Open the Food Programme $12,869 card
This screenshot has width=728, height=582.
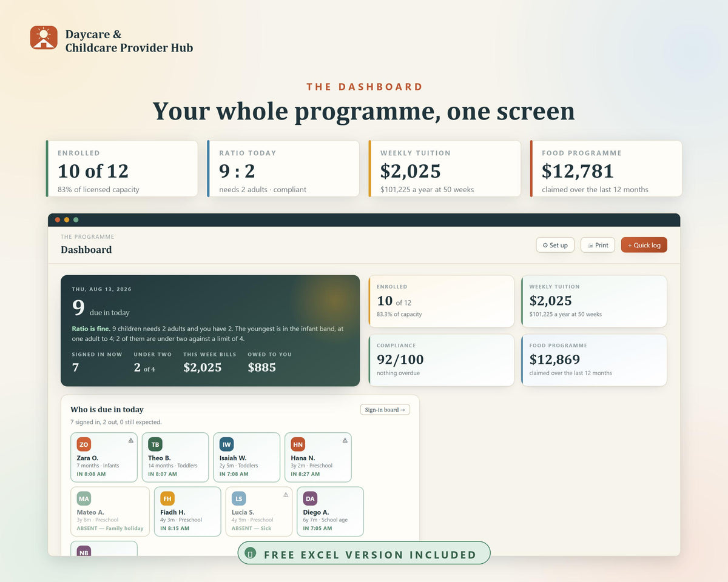[x=594, y=360]
